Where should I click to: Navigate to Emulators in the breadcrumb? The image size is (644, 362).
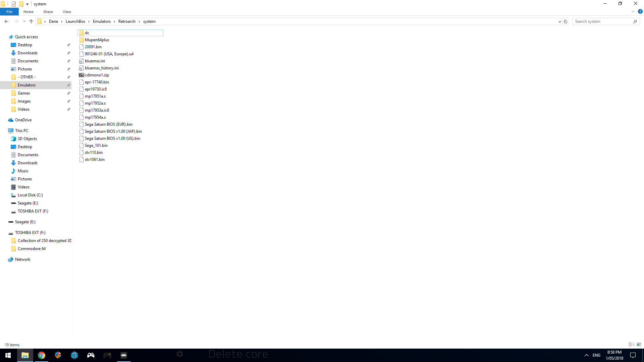[x=102, y=21]
